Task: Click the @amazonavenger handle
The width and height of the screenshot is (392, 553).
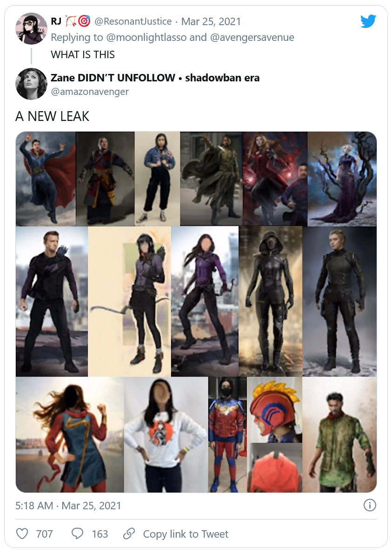Action: point(90,92)
